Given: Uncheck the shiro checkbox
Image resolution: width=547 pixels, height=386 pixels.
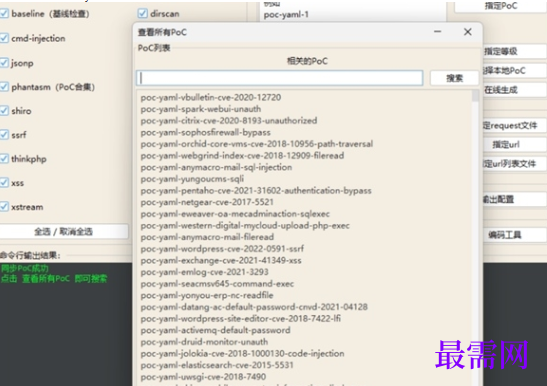Looking at the screenshot, I should point(5,111).
